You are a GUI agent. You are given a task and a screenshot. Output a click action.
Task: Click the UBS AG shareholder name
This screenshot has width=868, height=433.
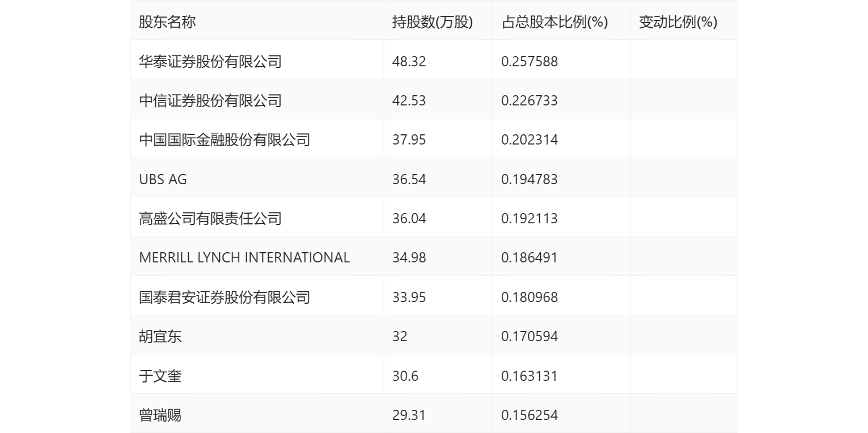[163, 180]
